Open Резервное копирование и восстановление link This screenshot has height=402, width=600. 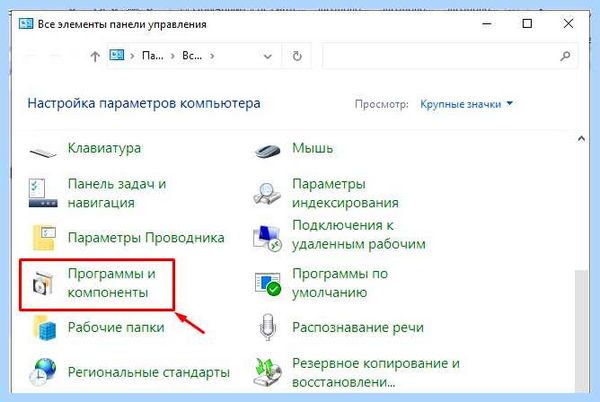coord(376,373)
